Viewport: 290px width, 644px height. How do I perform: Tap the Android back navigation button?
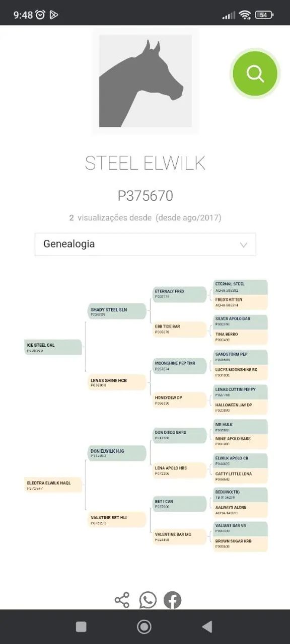click(x=207, y=626)
